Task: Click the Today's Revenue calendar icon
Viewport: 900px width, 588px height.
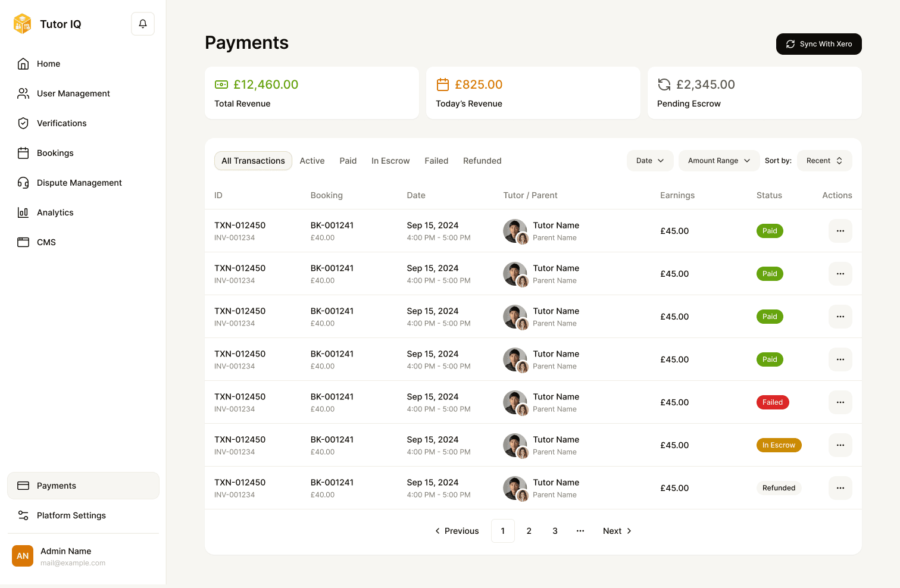Action: coord(443,85)
